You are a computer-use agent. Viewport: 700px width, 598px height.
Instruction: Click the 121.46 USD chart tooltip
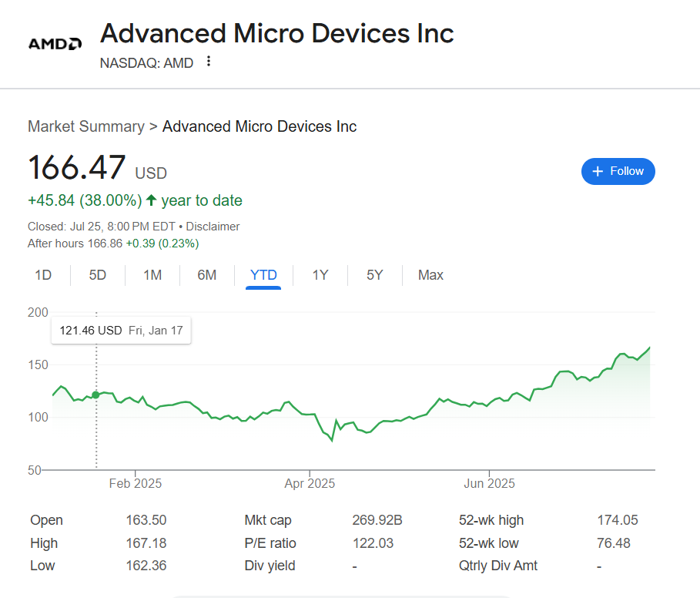tap(121, 331)
